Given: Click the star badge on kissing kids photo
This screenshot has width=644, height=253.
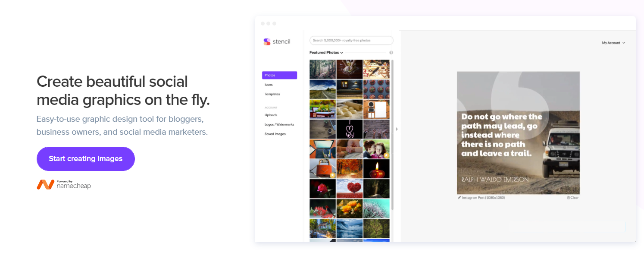Looking at the screenshot, I should [386, 155].
